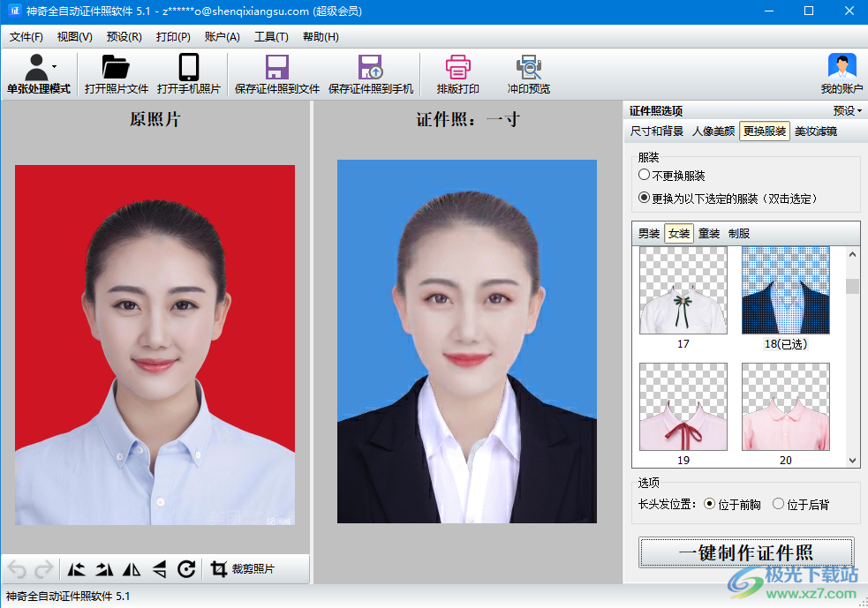Open the 预设 dropdown in options panel
868x608 pixels.
(847, 111)
